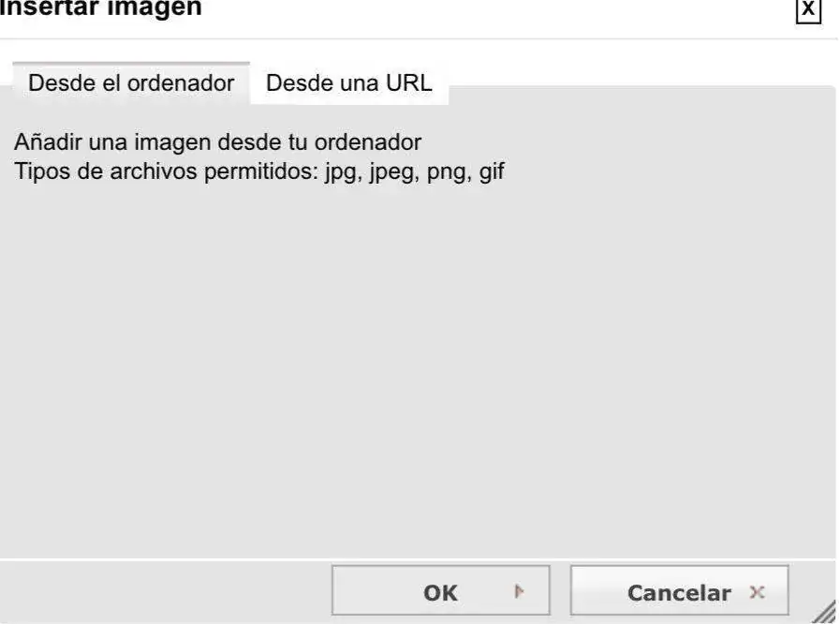This screenshot has height=624, width=840.
Task: Close the Insertar imagen dialog with X
Action: 807,10
